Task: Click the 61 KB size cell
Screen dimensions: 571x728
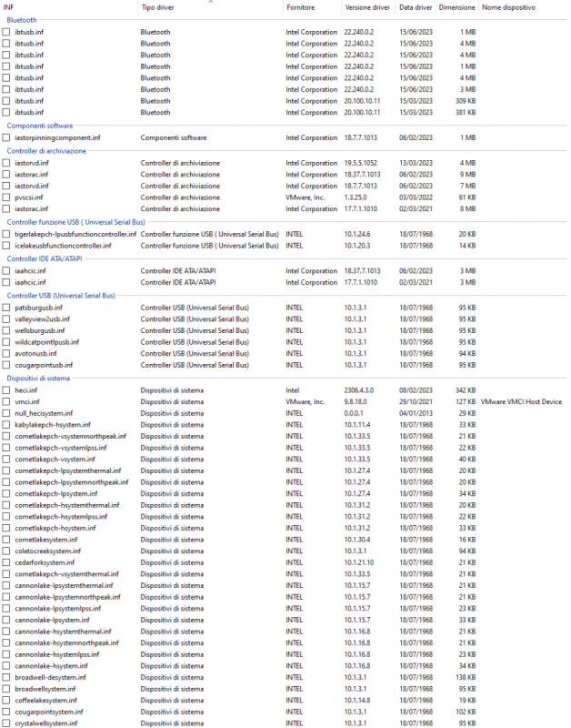Action: pos(467,197)
